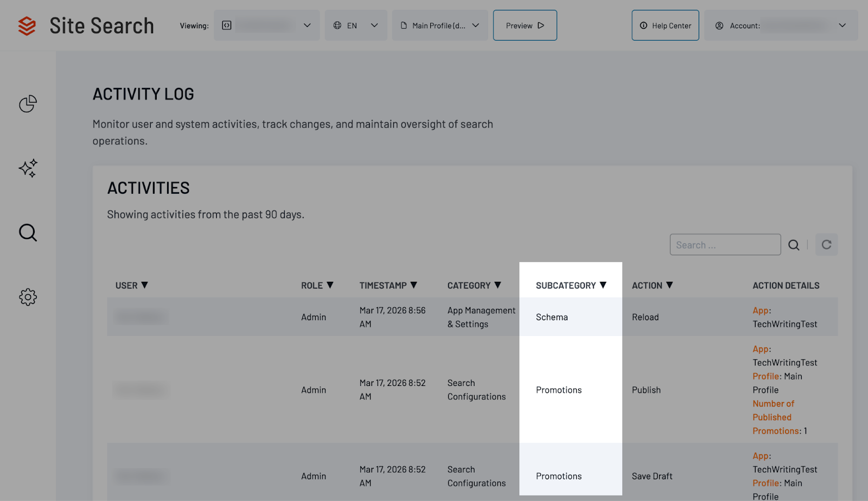Click the ACTIVITIES section heading
868x501 pixels.
149,188
